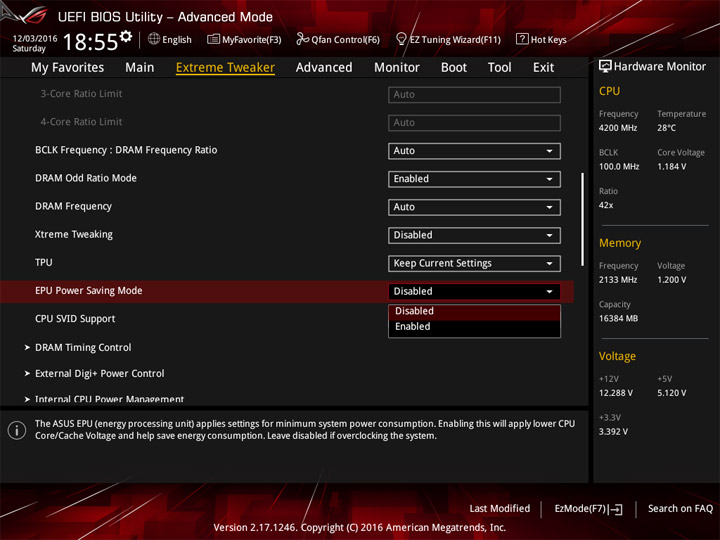Open BCLK Frequency : DRAM Frequency Ratio dropdown

click(474, 151)
